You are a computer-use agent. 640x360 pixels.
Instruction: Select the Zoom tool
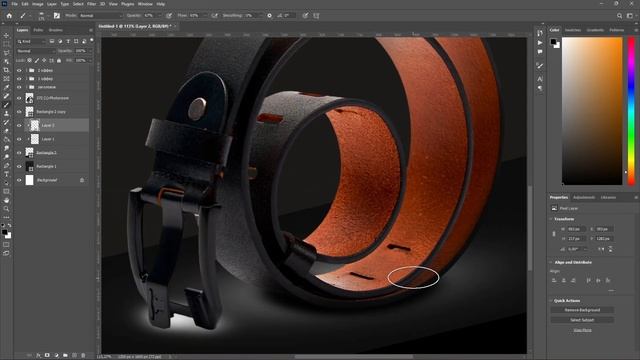click(6, 209)
